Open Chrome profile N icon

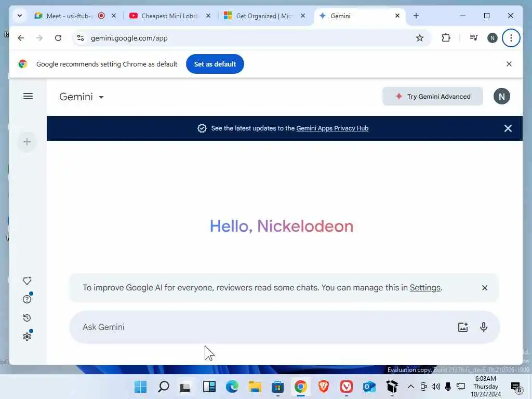pyautogui.click(x=493, y=38)
